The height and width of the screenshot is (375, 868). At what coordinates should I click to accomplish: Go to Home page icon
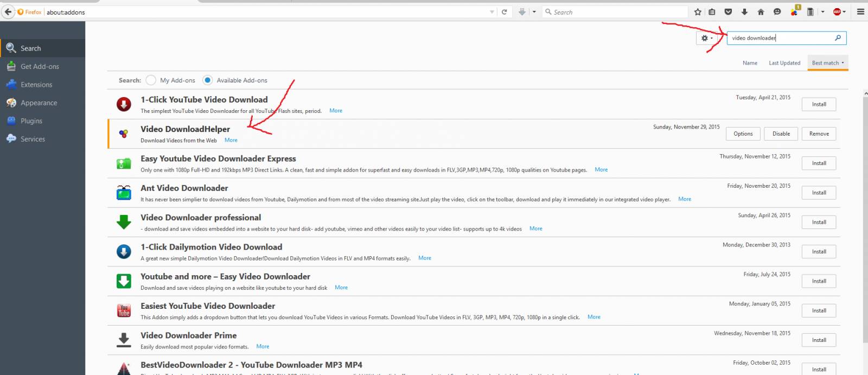761,12
